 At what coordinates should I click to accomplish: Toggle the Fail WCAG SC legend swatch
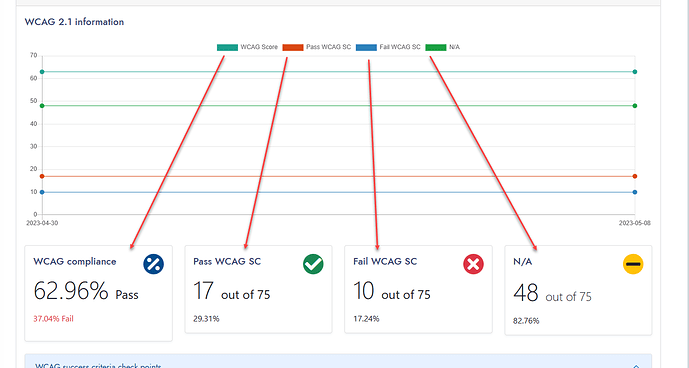point(366,47)
